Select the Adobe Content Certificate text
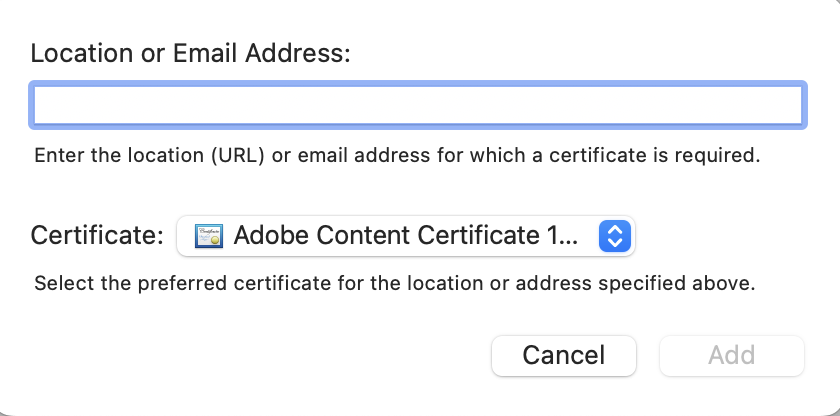 click(x=405, y=236)
